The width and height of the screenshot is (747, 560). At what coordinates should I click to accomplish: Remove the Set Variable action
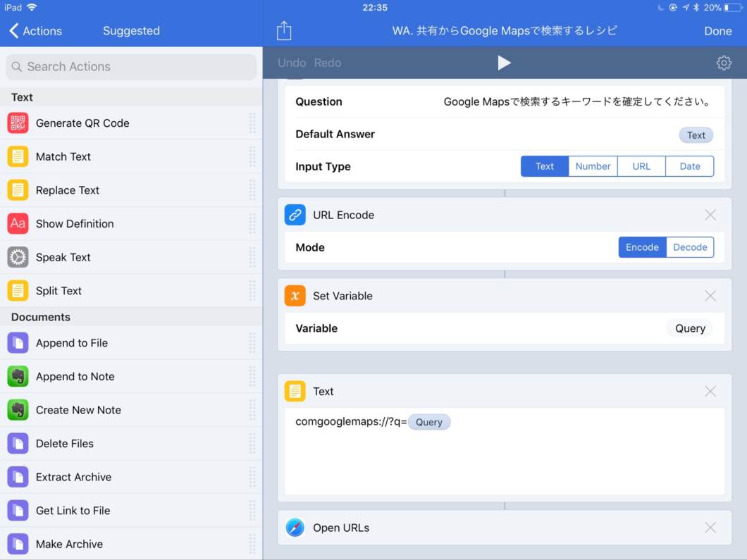pos(710,296)
